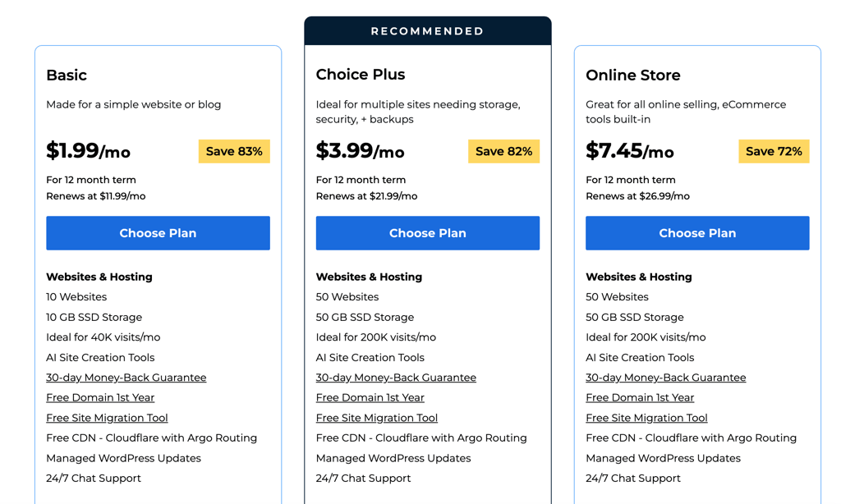Click the Save 82% badge
This screenshot has height=504, width=841.
coord(503,151)
